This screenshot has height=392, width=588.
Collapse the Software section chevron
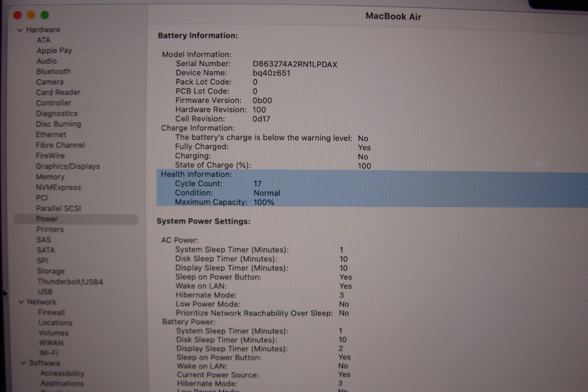point(23,363)
